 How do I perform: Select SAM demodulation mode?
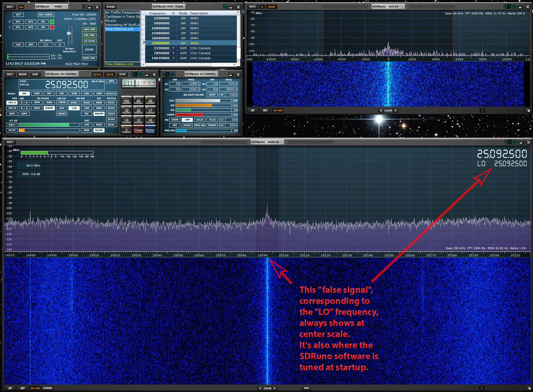(x=37, y=93)
